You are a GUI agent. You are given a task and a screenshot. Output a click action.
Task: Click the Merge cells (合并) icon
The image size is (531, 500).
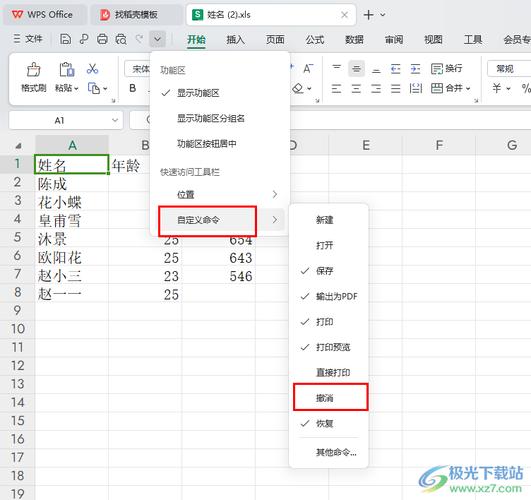tap(437, 88)
